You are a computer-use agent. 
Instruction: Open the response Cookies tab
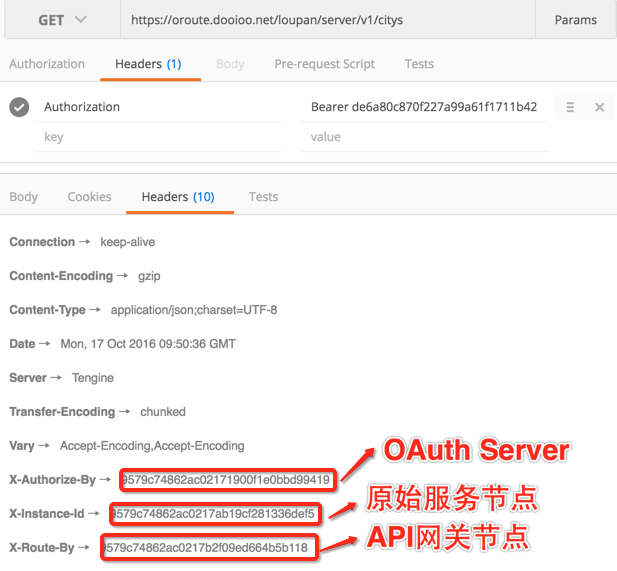(89, 197)
